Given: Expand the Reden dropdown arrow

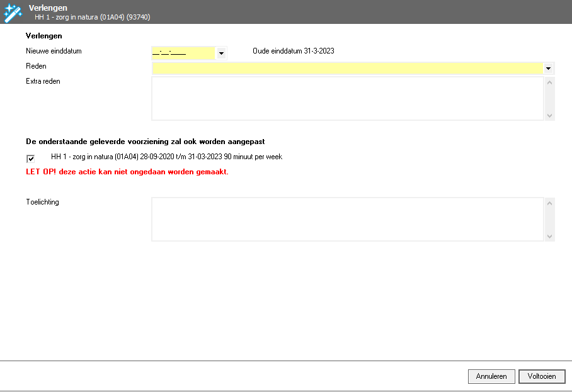Looking at the screenshot, I should [x=548, y=68].
